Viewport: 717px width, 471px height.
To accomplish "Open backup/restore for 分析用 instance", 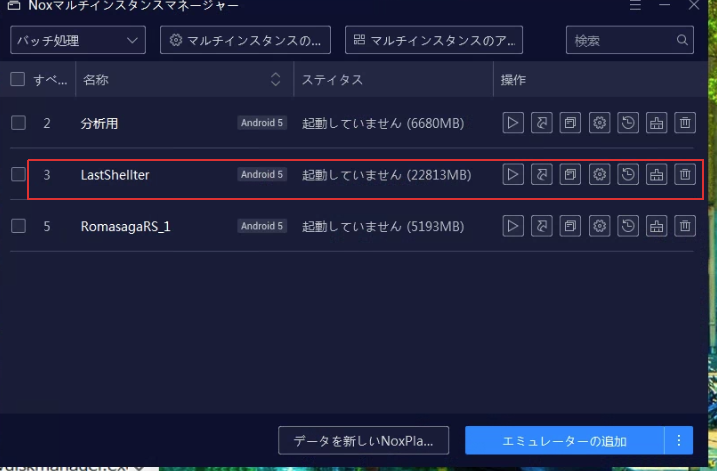I will (628, 123).
